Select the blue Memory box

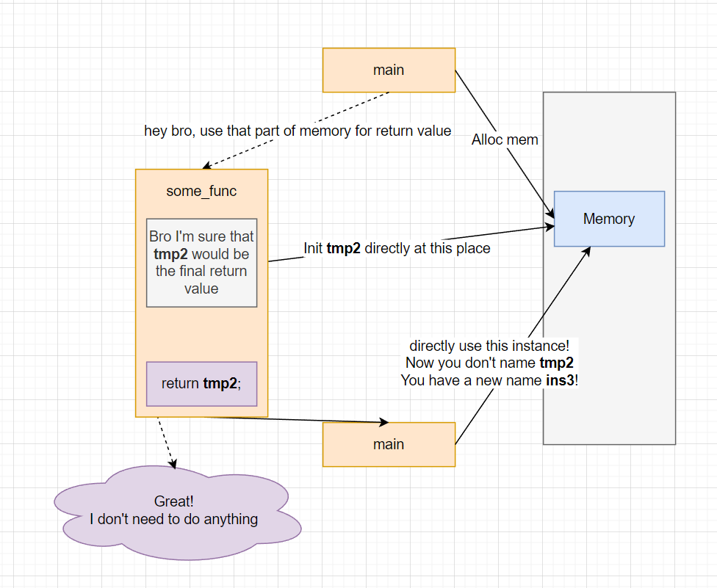609,219
